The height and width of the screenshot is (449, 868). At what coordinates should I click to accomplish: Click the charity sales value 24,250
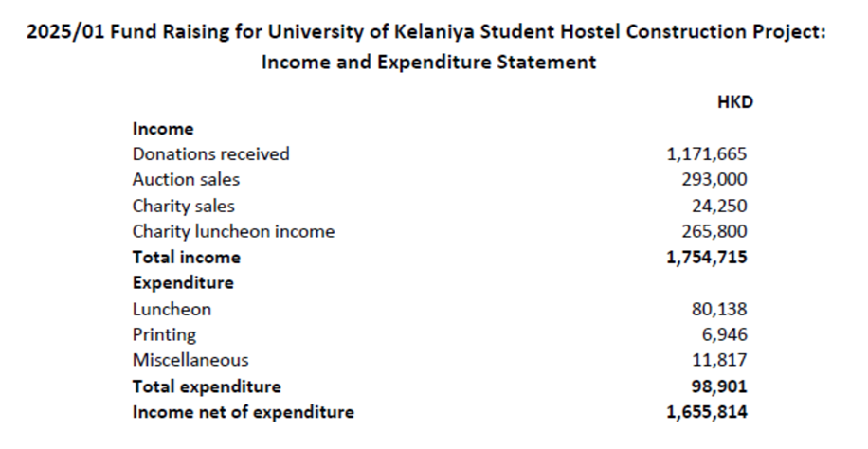pos(720,206)
